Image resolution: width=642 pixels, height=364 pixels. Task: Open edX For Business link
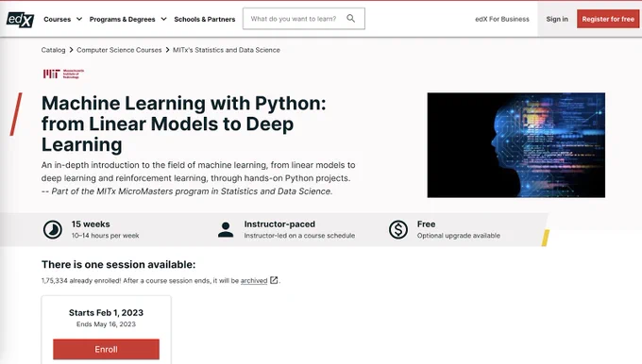click(x=502, y=19)
